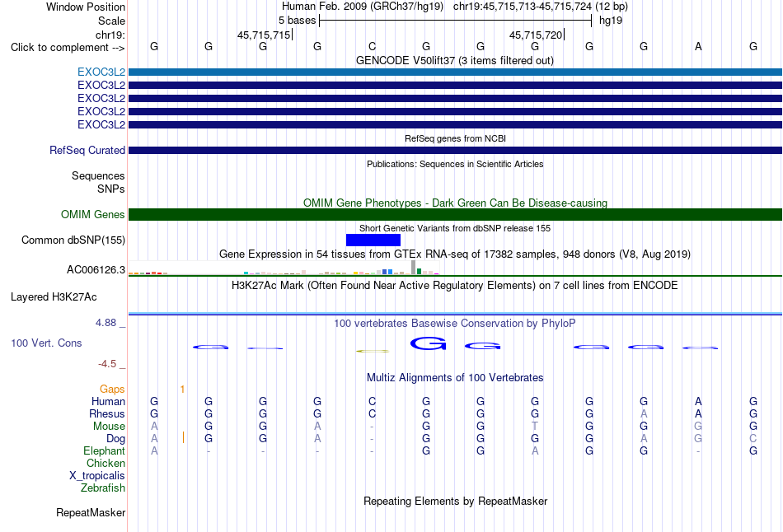
Task: Click the C base in the Rhesus row
Action: tap(372, 413)
